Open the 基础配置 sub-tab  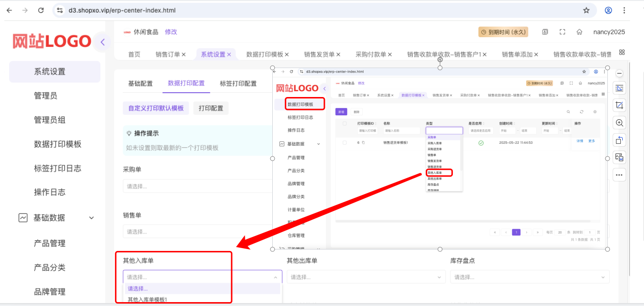pos(140,83)
